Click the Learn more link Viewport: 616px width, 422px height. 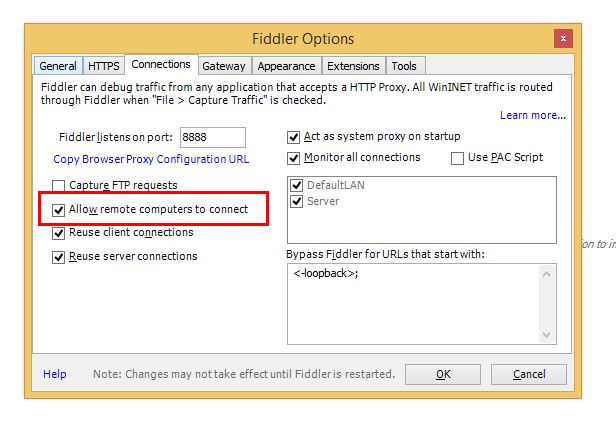pos(533,115)
